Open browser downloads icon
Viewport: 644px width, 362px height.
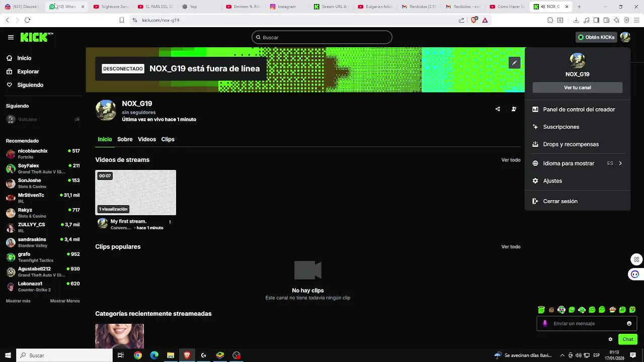576,20
